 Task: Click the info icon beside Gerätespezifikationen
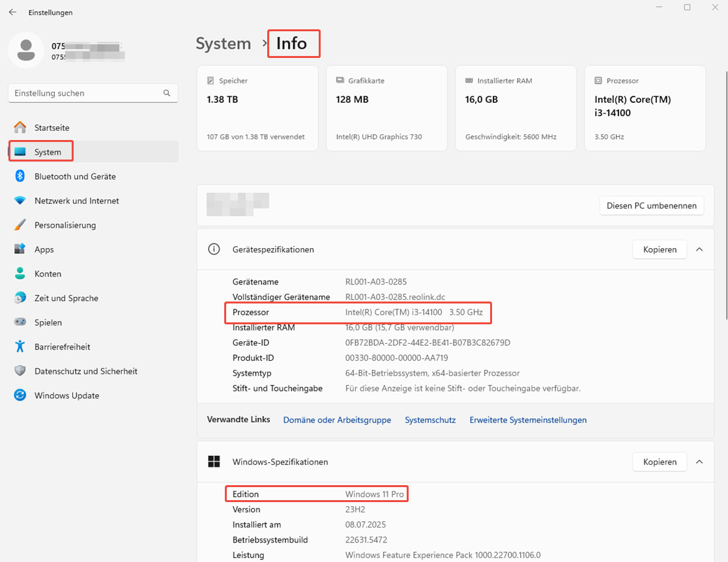[214, 249]
